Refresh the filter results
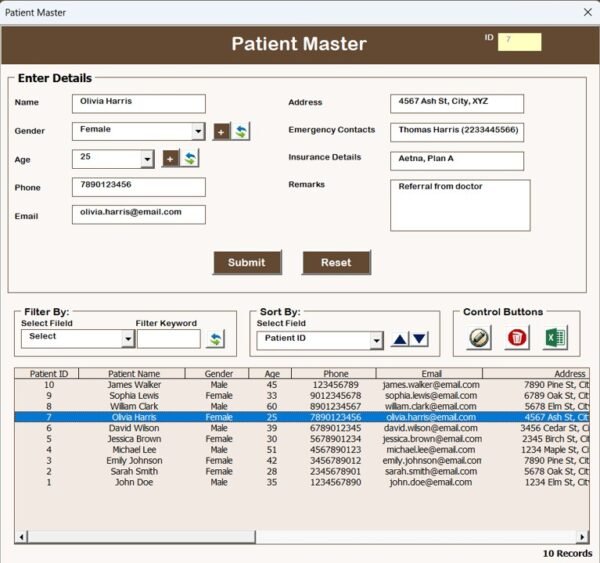Viewport: 600px width, 563px height. 215,339
